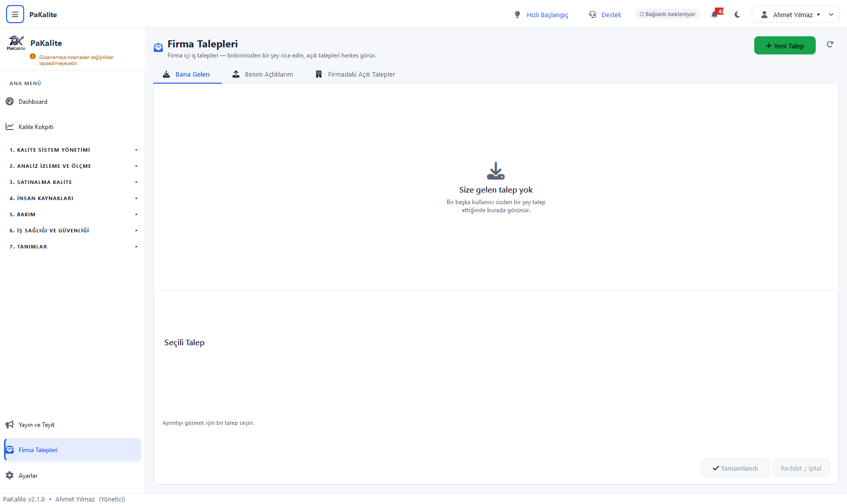Click the Dashboard gauge icon
The image size is (847, 504).
(x=10, y=101)
